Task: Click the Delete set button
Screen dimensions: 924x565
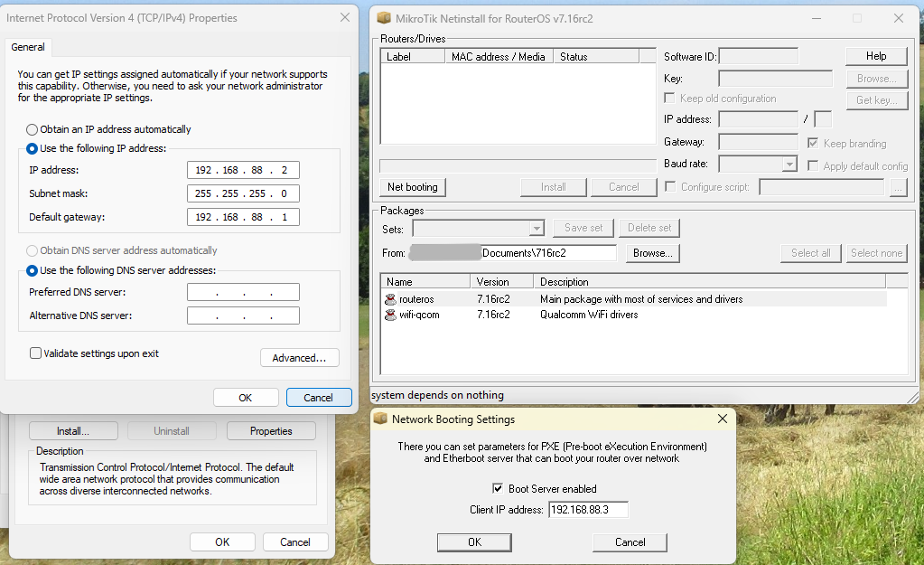Action: click(649, 228)
